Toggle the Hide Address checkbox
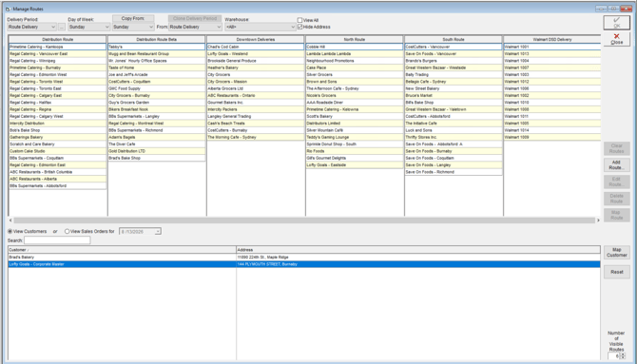 click(299, 27)
